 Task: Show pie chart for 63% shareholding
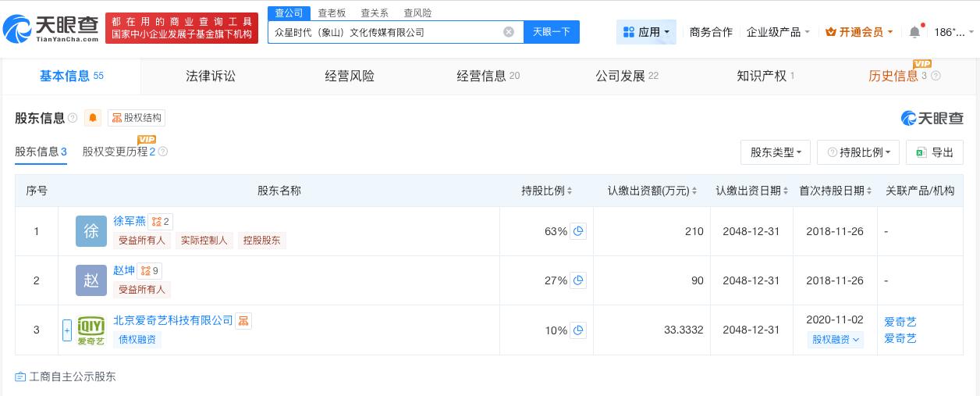[x=578, y=231]
